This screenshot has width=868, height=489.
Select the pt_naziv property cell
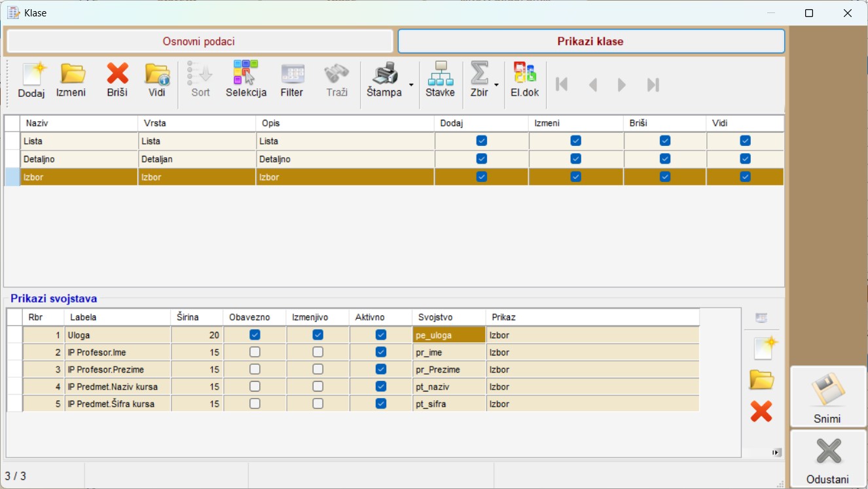pos(449,387)
